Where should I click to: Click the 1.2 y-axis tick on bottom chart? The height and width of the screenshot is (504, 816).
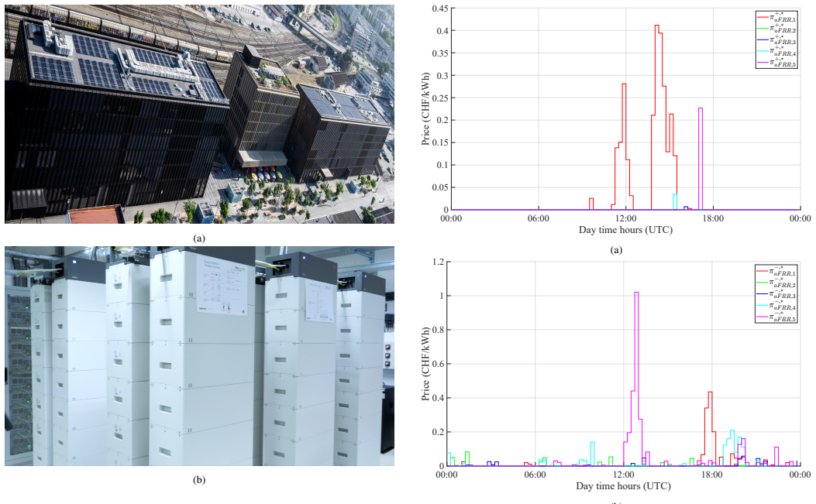[x=438, y=262]
